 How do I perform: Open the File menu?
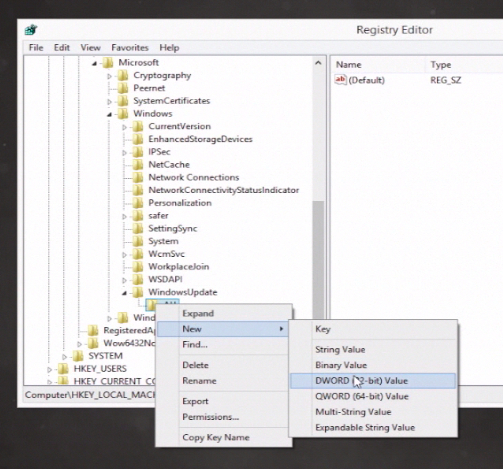36,48
